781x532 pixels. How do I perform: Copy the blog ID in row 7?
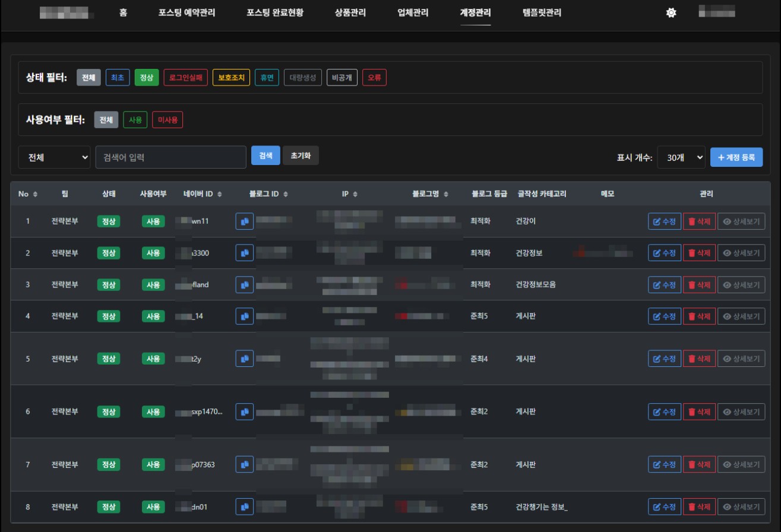click(x=244, y=464)
